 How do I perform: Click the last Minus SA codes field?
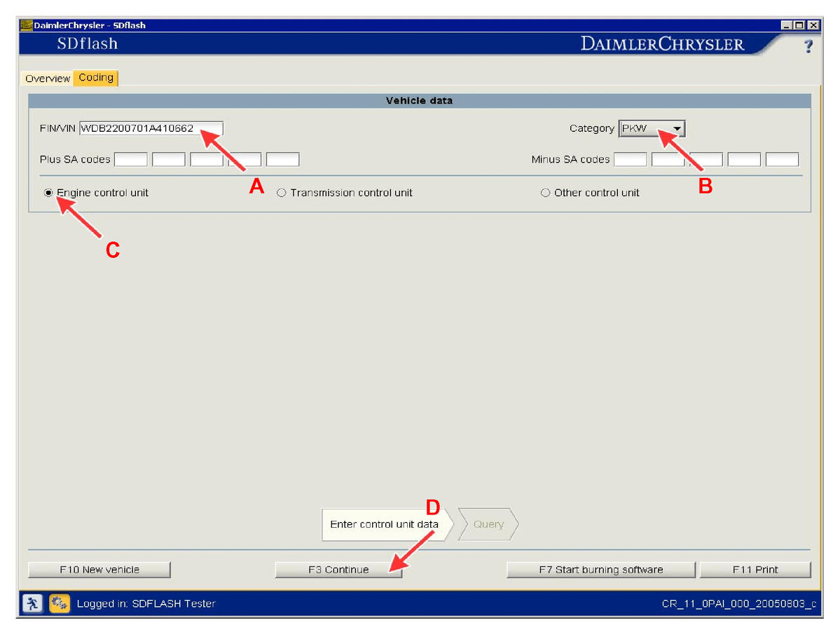(x=782, y=160)
